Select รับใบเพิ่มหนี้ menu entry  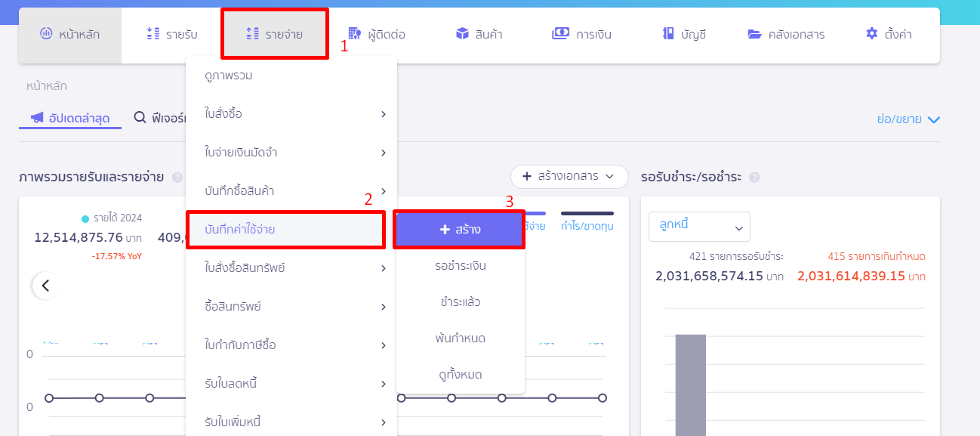pyautogui.click(x=291, y=421)
